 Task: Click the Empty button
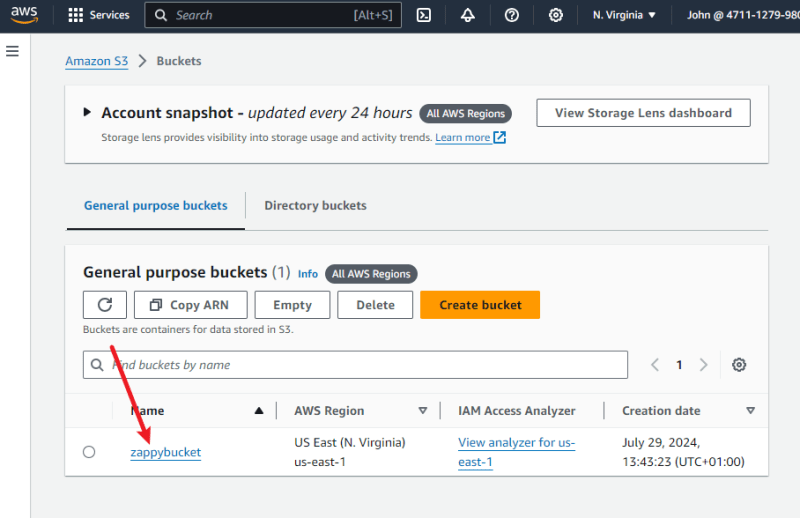[292, 305]
